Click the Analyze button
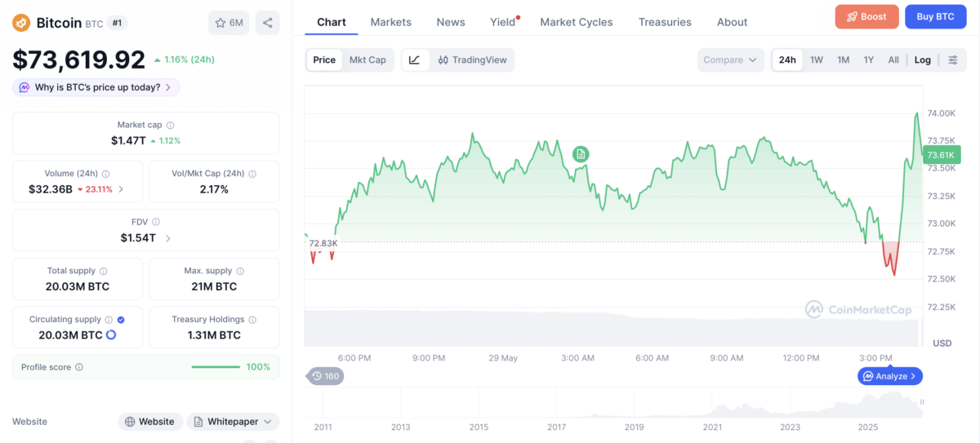Screen dimensions: 980x443 (x=890, y=376)
